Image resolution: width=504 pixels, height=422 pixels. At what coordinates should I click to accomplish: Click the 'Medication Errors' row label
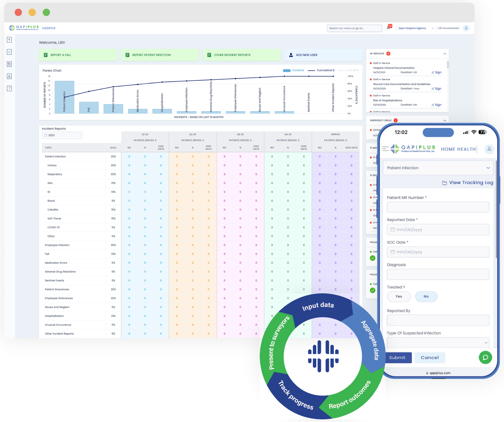tap(56, 263)
